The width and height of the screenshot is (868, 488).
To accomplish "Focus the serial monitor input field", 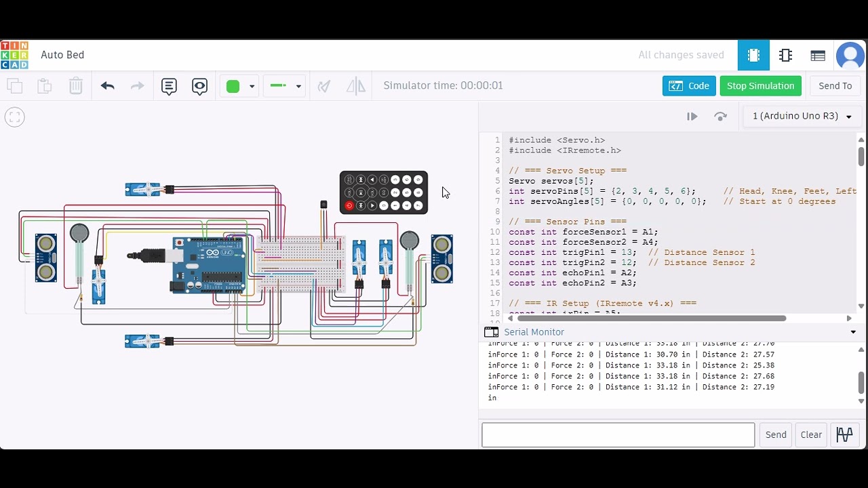I will click(618, 434).
